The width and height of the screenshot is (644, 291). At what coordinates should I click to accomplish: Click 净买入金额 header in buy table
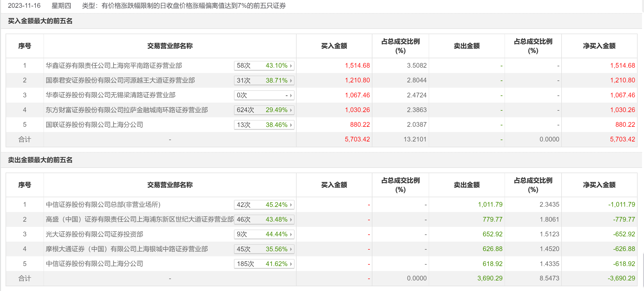click(599, 46)
